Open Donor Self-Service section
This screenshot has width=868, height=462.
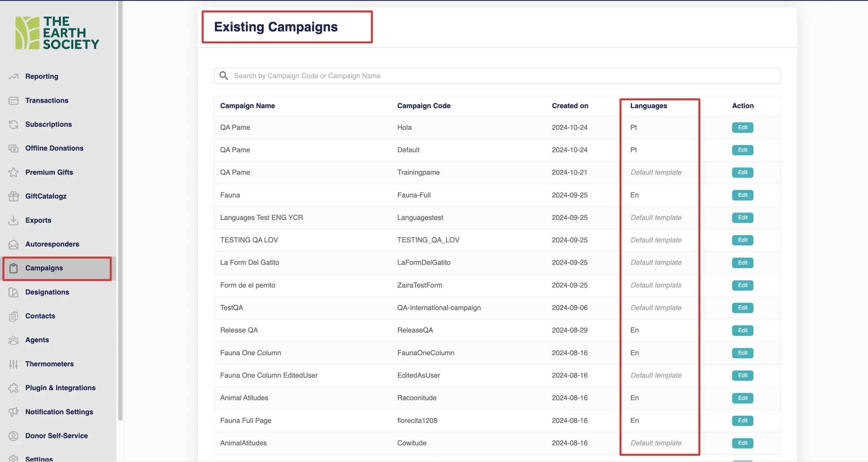coord(56,436)
